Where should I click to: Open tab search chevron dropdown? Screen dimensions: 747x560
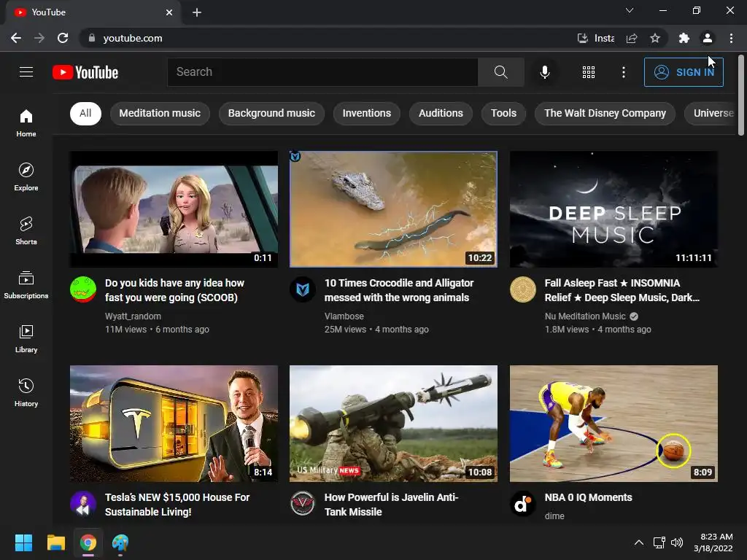[x=630, y=10]
